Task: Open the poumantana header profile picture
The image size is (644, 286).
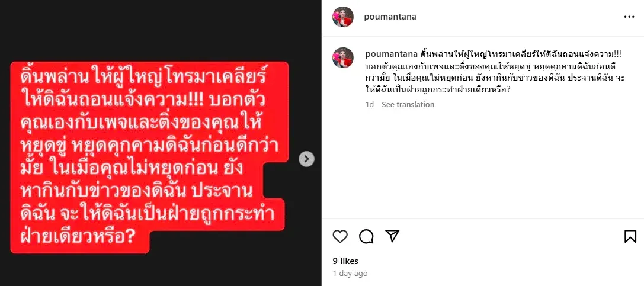Action: [x=343, y=17]
